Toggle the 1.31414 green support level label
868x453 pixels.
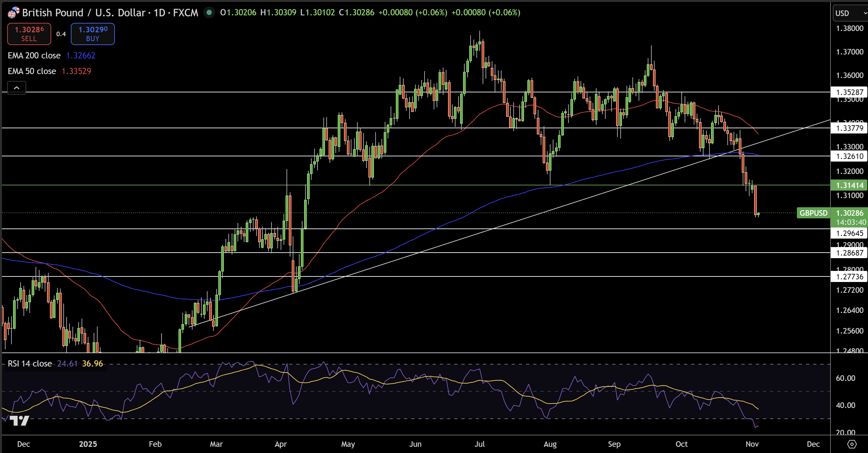pyautogui.click(x=849, y=185)
